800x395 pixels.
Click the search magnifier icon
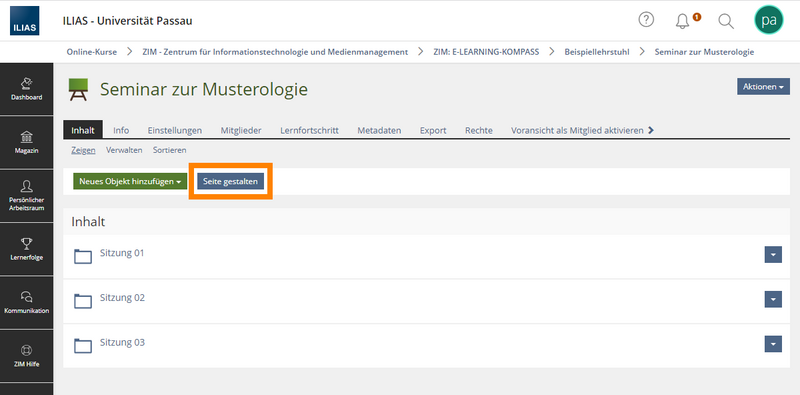click(726, 21)
